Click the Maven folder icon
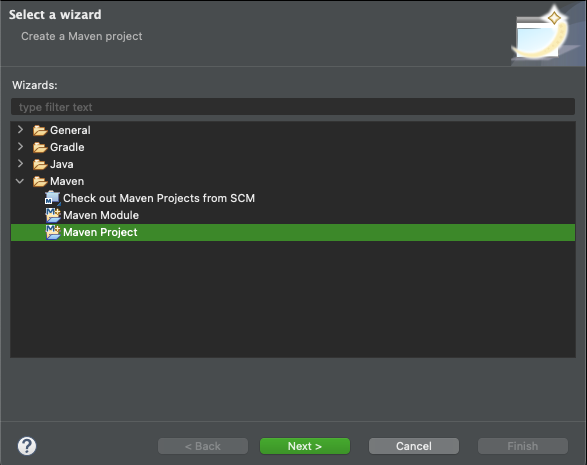 pyautogui.click(x=40, y=181)
